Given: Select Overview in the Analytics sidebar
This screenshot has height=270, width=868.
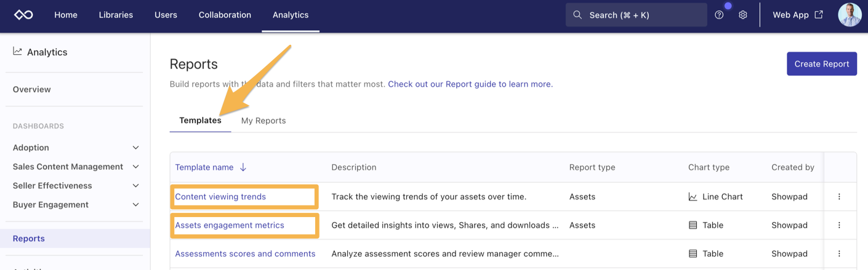Looking at the screenshot, I should (32, 89).
